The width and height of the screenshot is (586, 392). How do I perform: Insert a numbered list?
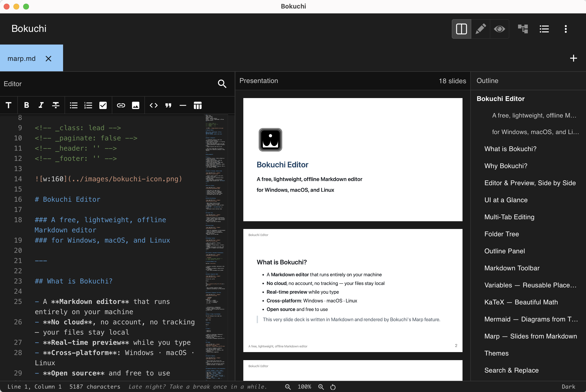[x=88, y=105]
